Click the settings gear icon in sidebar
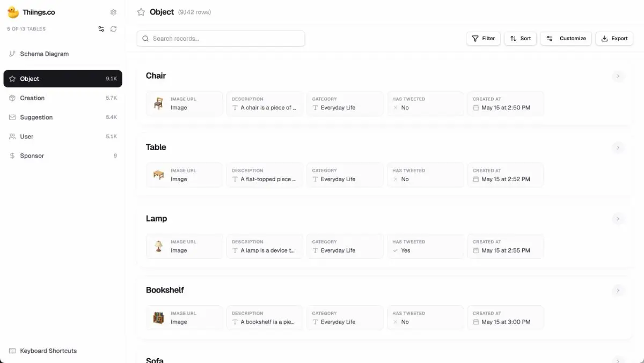 point(113,12)
